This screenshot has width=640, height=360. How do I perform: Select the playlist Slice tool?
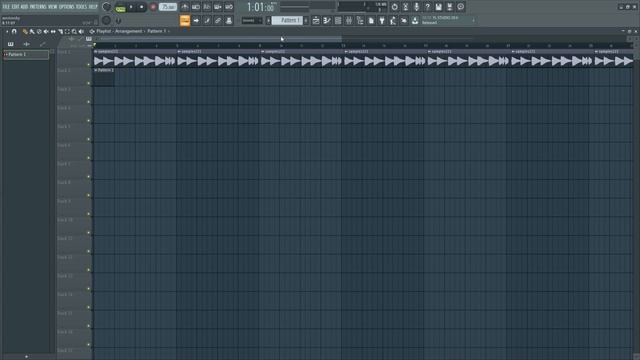(60, 31)
